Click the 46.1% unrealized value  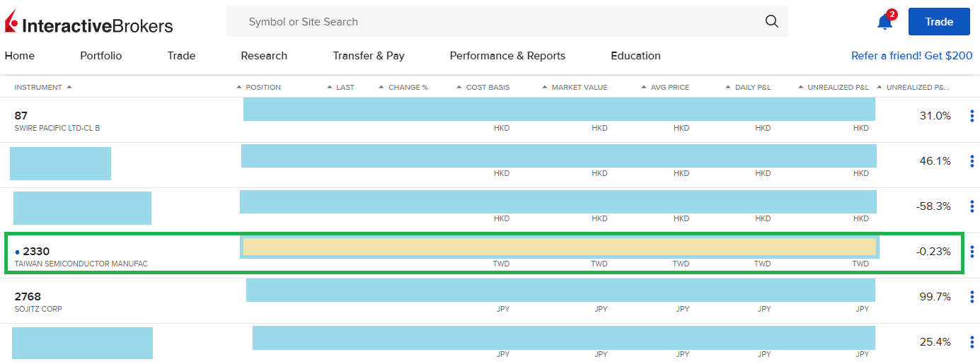coord(935,161)
